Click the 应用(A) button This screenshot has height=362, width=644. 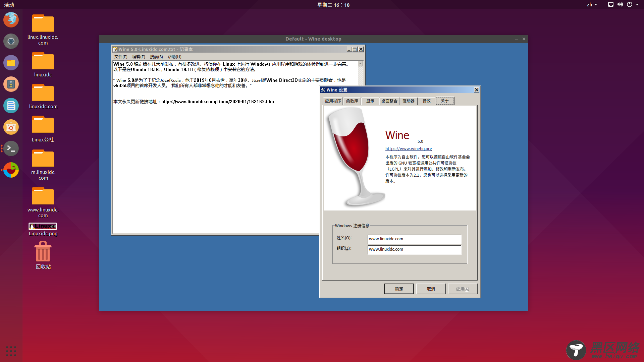click(463, 289)
